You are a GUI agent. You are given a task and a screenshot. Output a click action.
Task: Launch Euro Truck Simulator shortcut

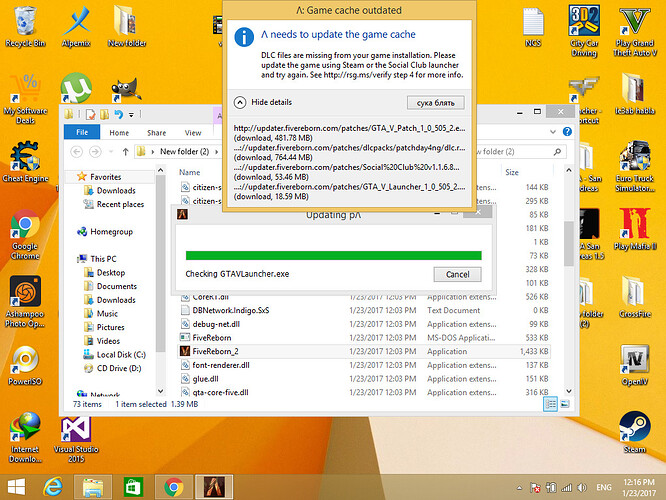[635, 166]
